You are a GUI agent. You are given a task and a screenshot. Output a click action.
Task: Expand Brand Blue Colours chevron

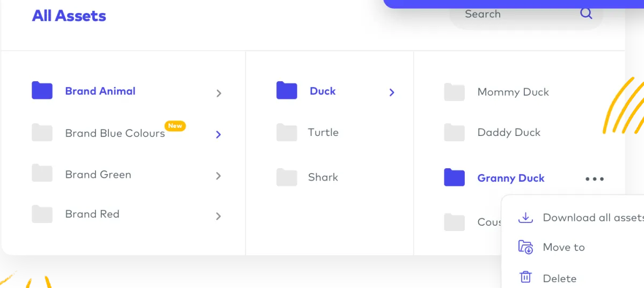click(x=218, y=134)
